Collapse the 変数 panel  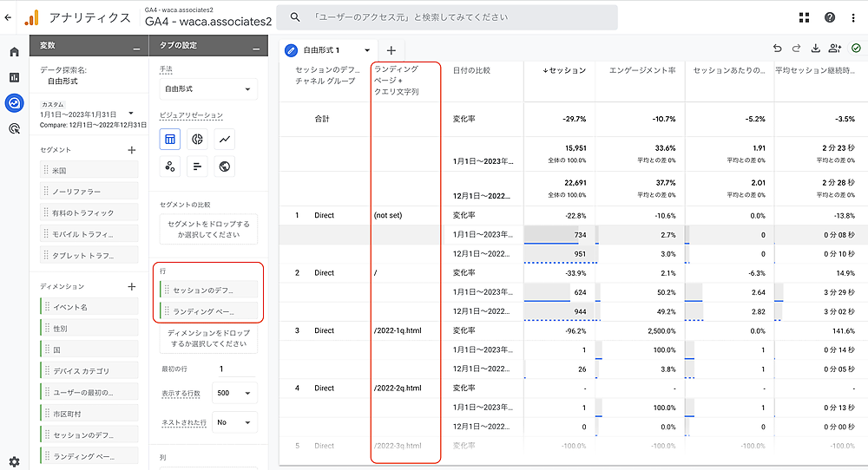pyautogui.click(x=135, y=48)
